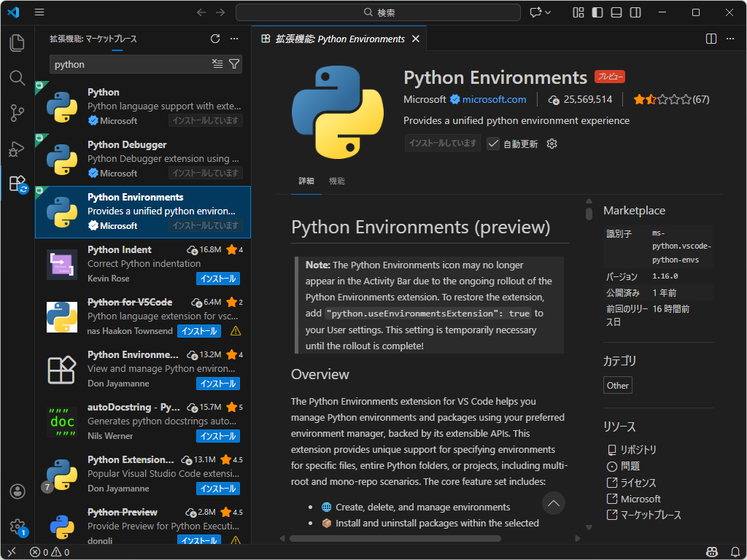Open the Run and Debug view
Image resolution: width=747 pixels, height=560 pixels.
17,149
